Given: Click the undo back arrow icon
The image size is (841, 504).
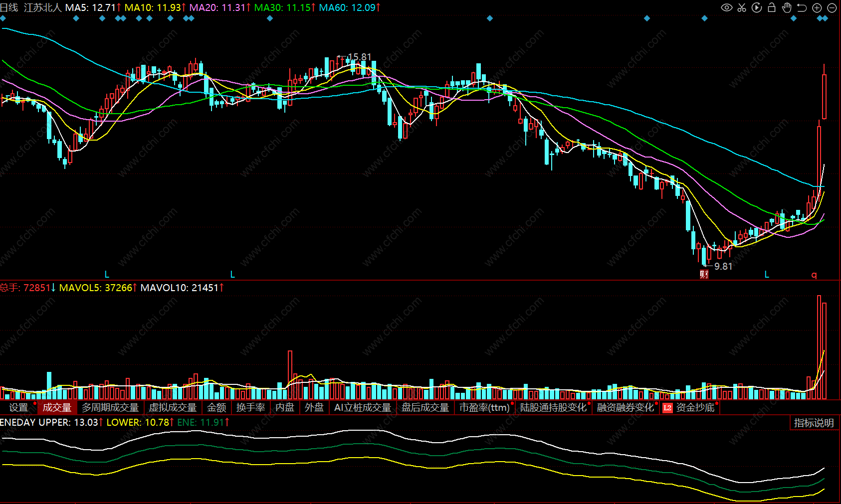Looking at the screenshot, I should coord(802,7).
